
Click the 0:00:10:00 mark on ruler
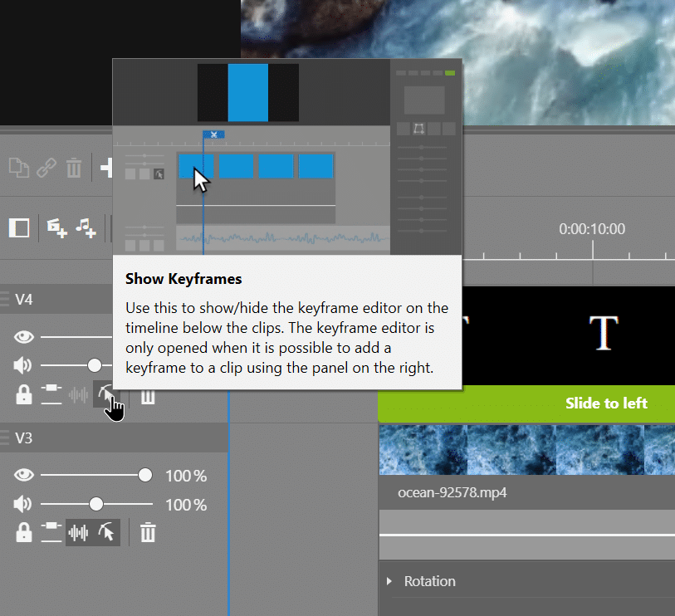coord(592,247)
